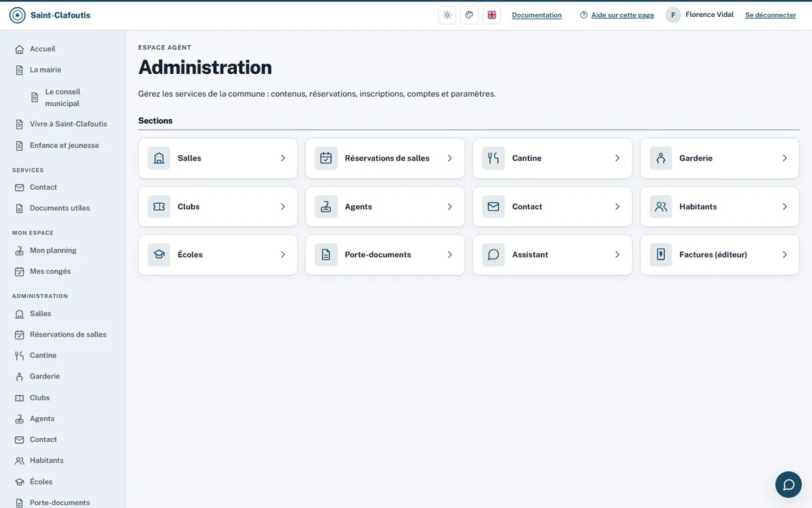Image resolution: width=812 pixels, height=508 pixels.
Task: Switch language with the UK flag button
Action: [492, 15]
